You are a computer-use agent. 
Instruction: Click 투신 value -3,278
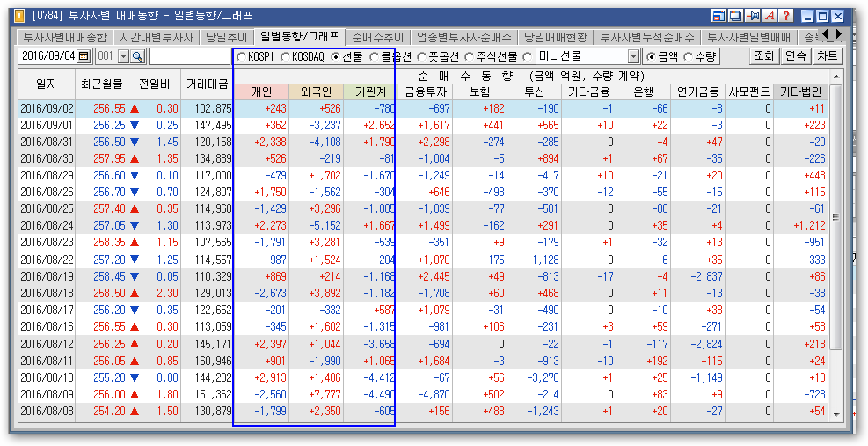pyautogui.click(x=543, y=378)
